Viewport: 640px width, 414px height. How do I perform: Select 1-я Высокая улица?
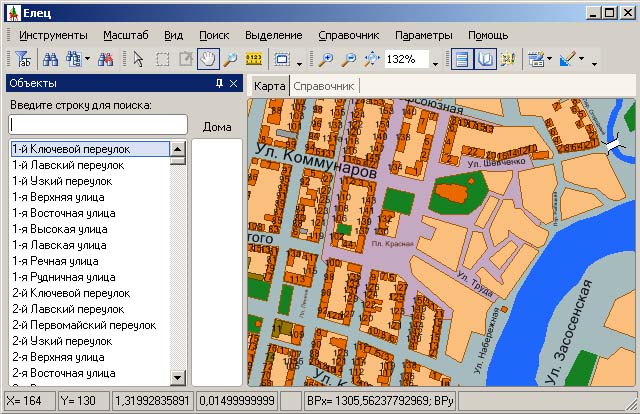(90, 229)
